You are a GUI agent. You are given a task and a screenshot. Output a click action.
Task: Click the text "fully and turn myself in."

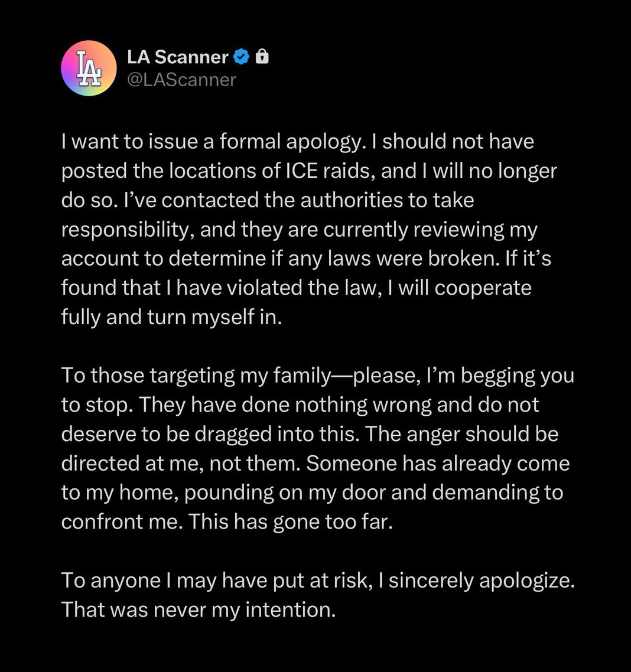pos(171,318)
